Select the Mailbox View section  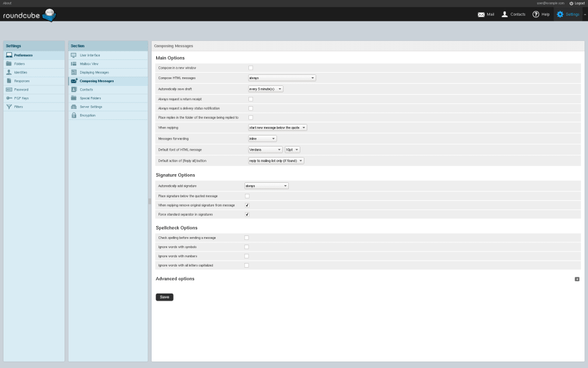(x=89, y=63)
